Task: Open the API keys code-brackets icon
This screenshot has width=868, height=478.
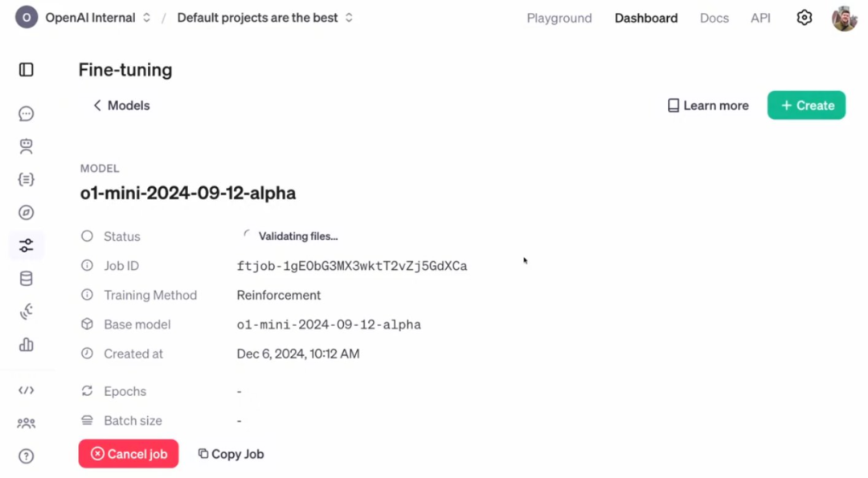Action: (x=26, y=390)
